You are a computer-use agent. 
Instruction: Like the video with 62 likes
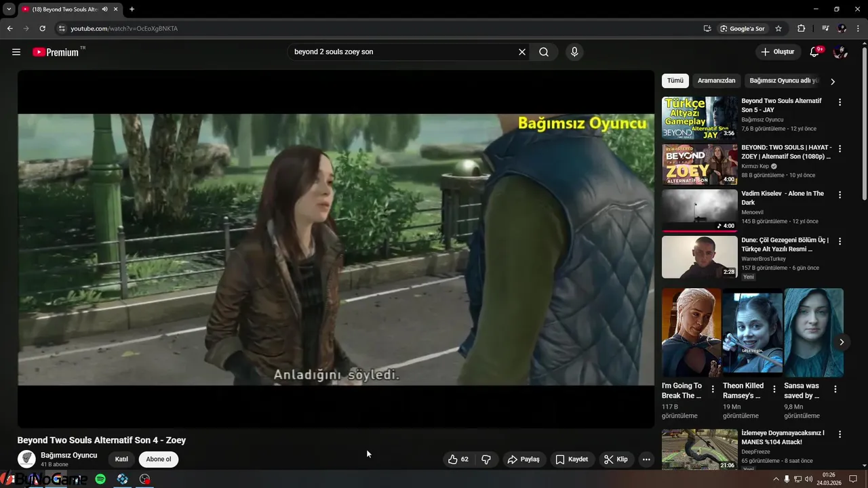(458, 459)
